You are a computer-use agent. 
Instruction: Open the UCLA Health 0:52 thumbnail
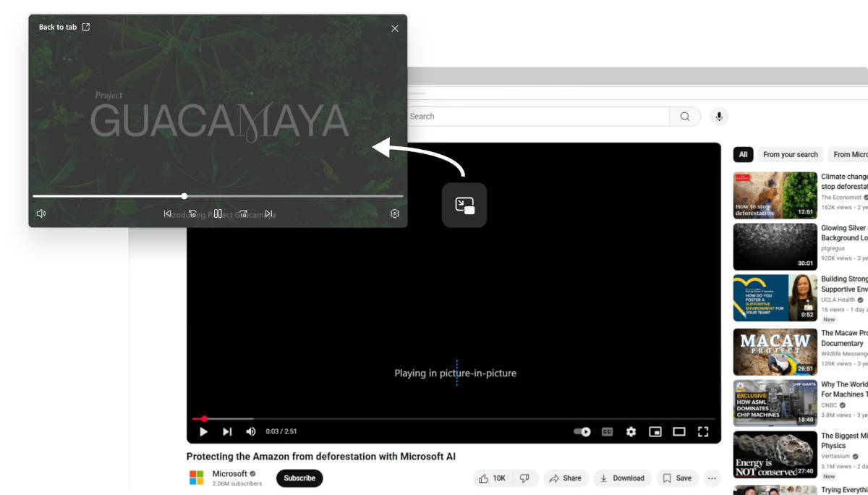point(775,297)
